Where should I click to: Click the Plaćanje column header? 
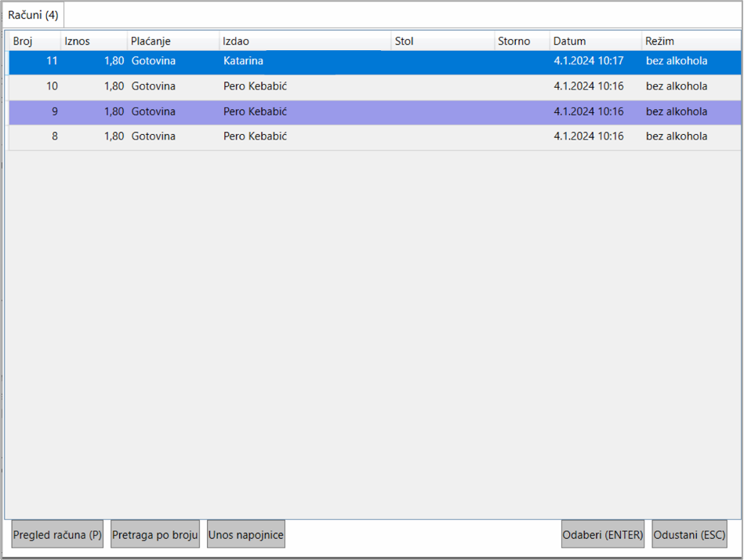click(x=172, y=41)
